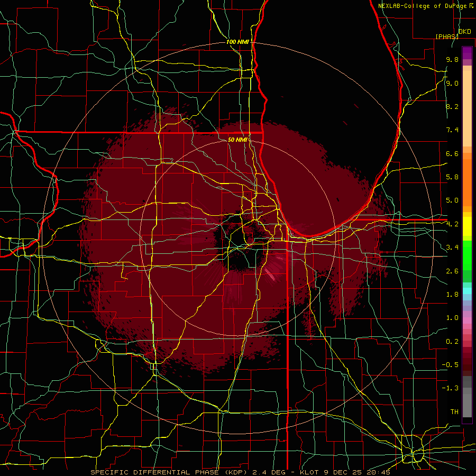Screen dimensions: 476x476
Task: Click the '-1.3' scale value
Action: tap(450, 388)
